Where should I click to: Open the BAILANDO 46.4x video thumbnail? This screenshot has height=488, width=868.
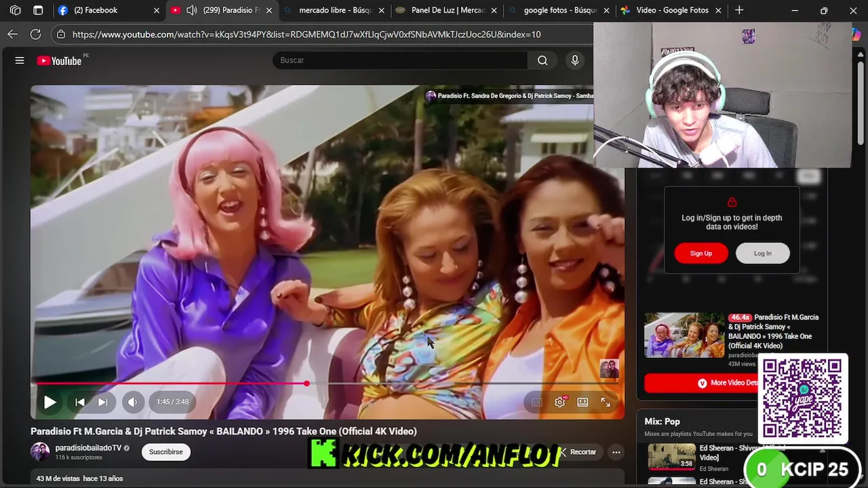[x=684, y=335]
